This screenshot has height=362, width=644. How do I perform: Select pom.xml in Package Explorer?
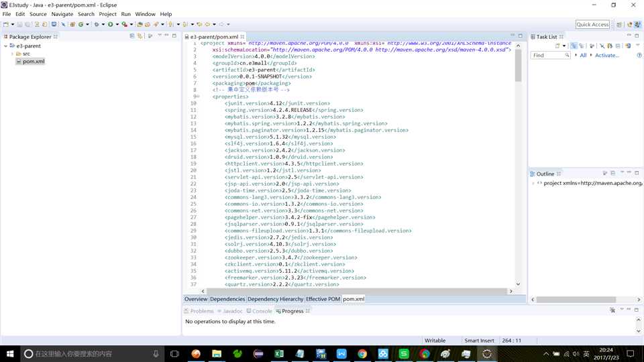pos(34,61)
